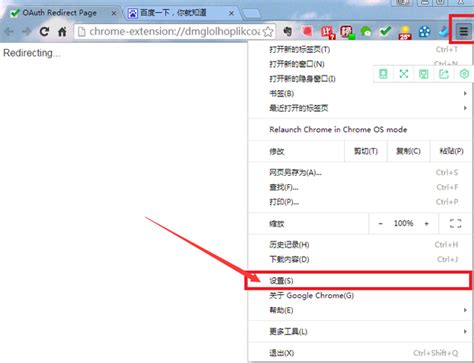Expand the 帮助(E) submenu

click(x=361, y=310)
